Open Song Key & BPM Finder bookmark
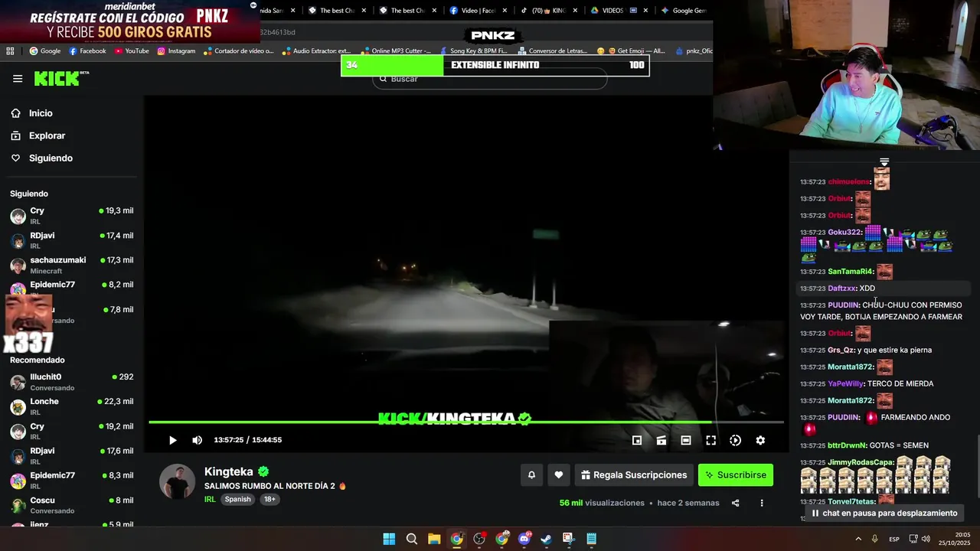Viewport: 980px width, 551px height. coord(473,51)
